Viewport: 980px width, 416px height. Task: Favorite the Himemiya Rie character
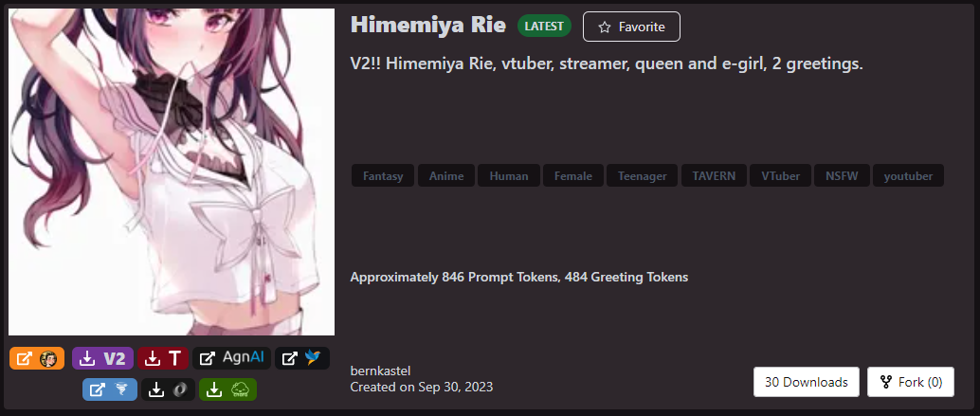pos(631,27)
